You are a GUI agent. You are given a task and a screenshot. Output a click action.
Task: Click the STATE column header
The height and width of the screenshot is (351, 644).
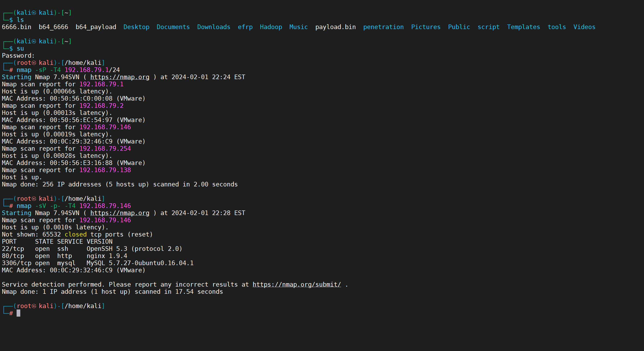44,242
